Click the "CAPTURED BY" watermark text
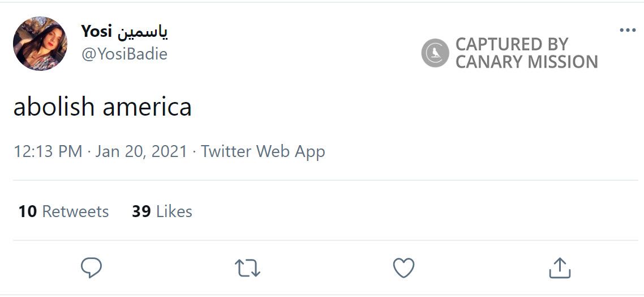 coord(512,44)
